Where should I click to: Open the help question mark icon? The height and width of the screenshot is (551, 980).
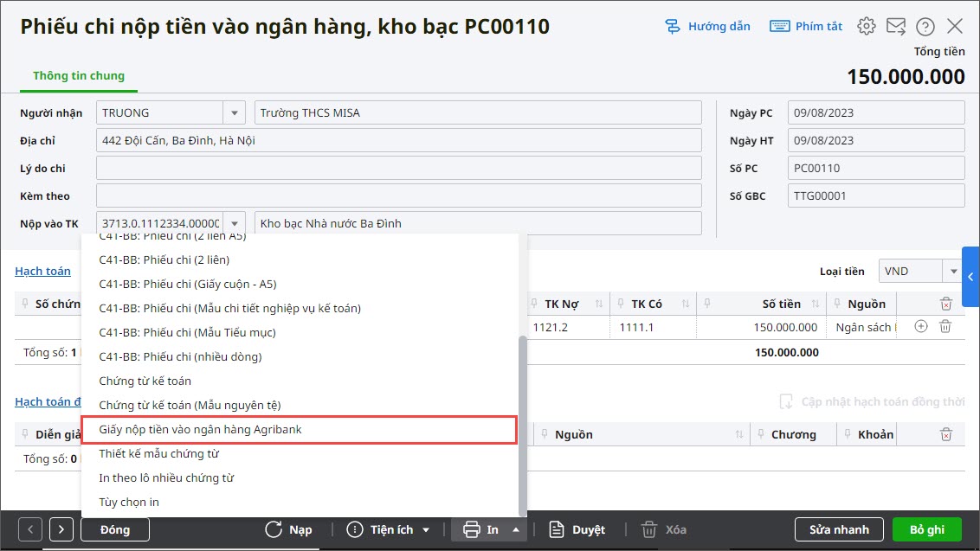click(x=925, y=26)
